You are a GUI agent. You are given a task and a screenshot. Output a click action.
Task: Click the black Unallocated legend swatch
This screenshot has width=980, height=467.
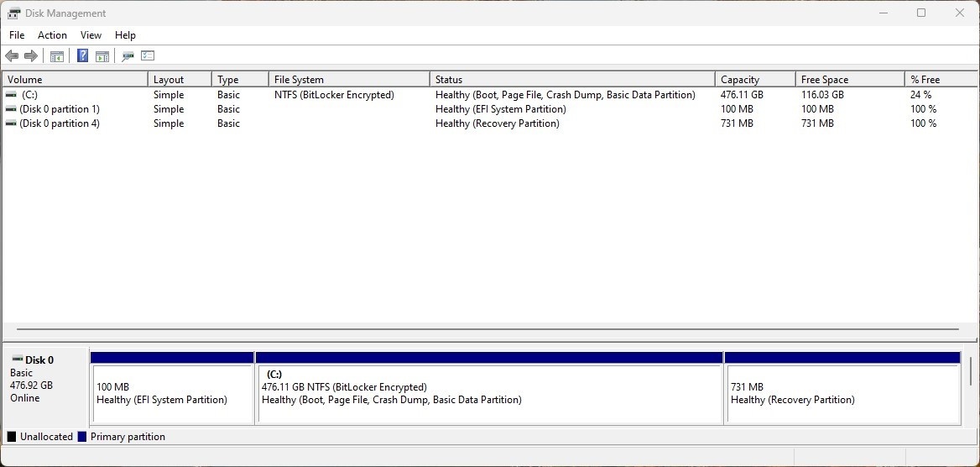coord(12,436)
